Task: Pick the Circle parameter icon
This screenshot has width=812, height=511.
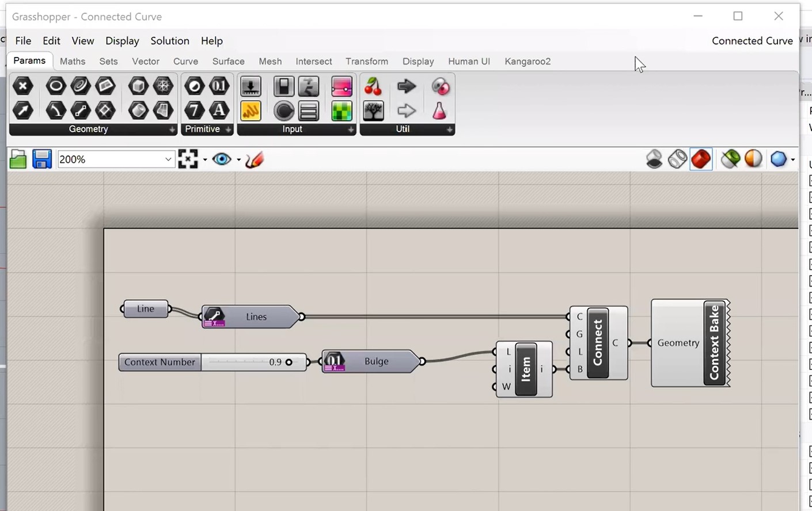Action: (56, 86)
